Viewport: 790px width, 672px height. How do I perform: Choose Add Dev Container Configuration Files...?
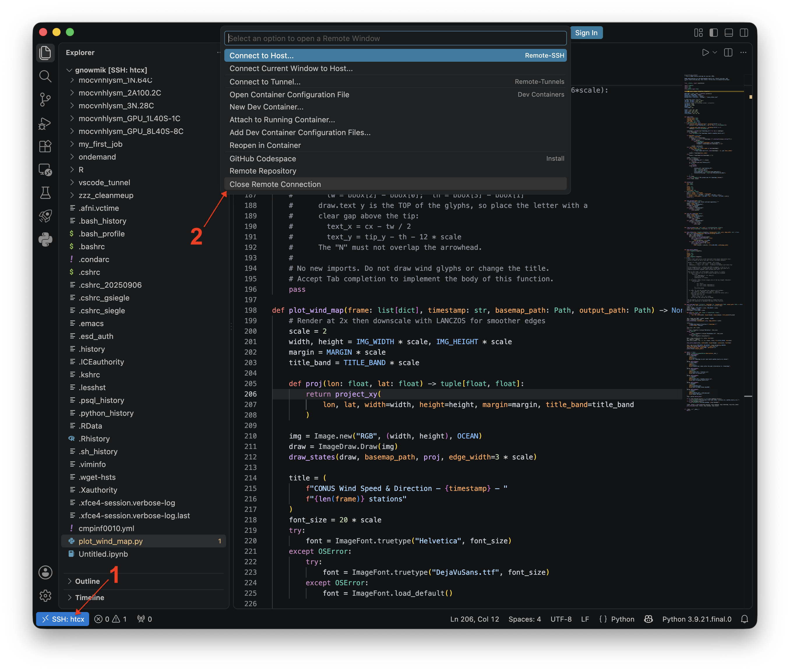[x=395, y=132]
